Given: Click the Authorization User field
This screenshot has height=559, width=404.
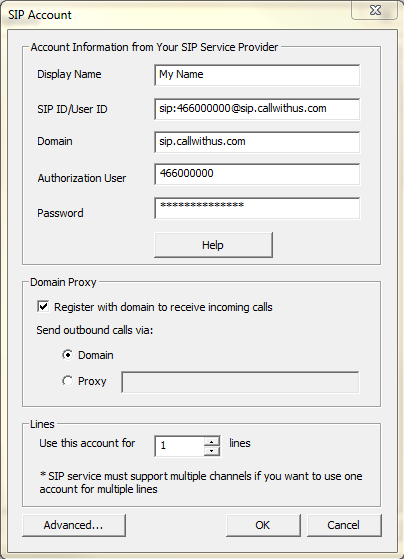Looking at the screenshot, I should (x=257, y=174).
